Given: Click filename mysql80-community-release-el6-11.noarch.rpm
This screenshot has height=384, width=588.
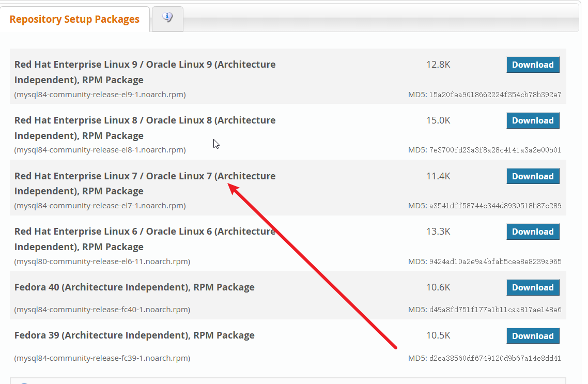Looking at the screenshot, I should pos(102,262).
